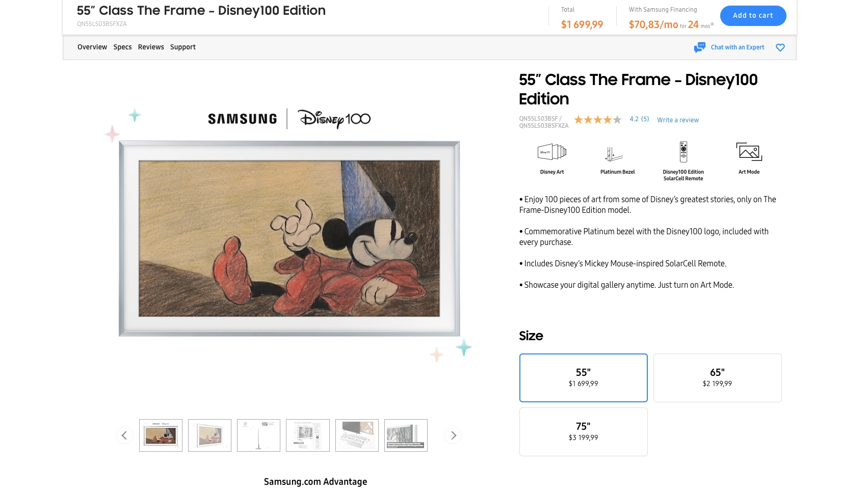
Task: Go to previous gallery thumbnails with left arrow
Action: tap(124, 435)
